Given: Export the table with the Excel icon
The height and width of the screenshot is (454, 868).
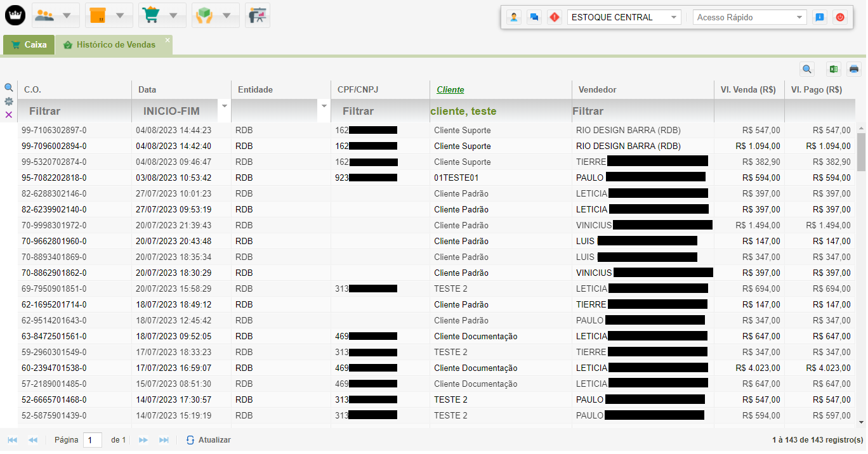Looking at the screenshot, I should pos(834,69).
